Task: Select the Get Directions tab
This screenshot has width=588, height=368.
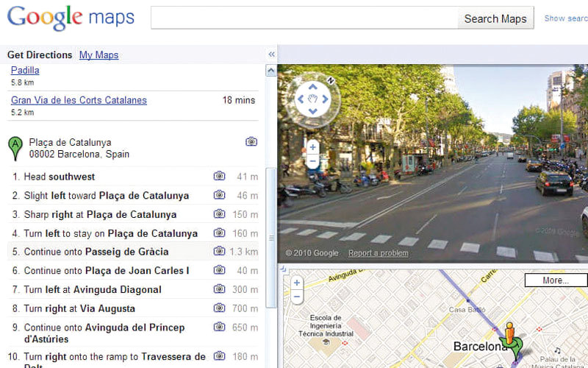Action: point(40,55)
